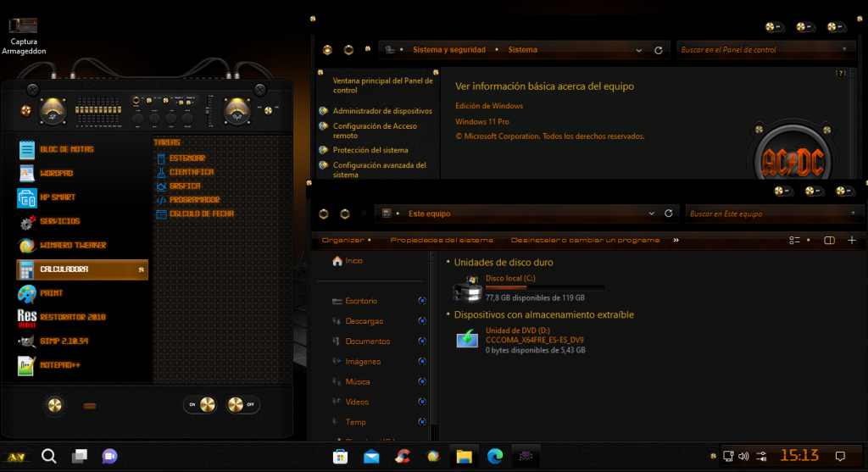This screenshot has height=472, width=868.
Task: Open Servicios from the start menu
Action: coord(82,221)
